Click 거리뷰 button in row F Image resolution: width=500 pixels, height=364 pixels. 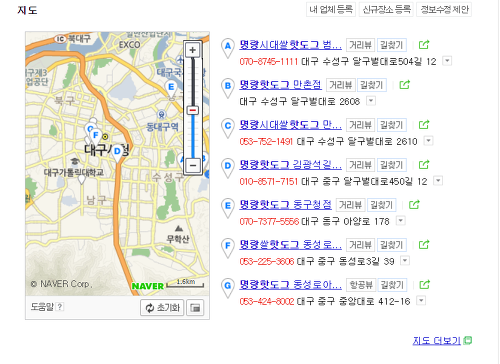tap(360, 245)
